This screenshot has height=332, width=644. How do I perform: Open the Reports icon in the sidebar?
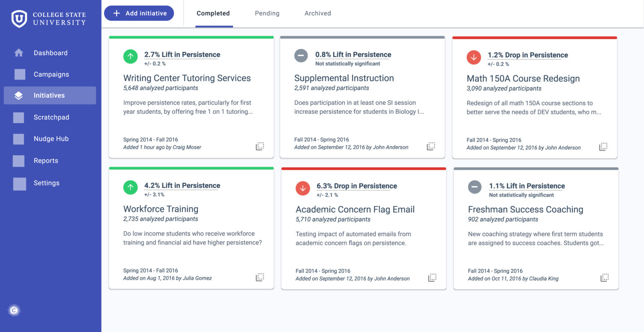[x=18, y=160]
